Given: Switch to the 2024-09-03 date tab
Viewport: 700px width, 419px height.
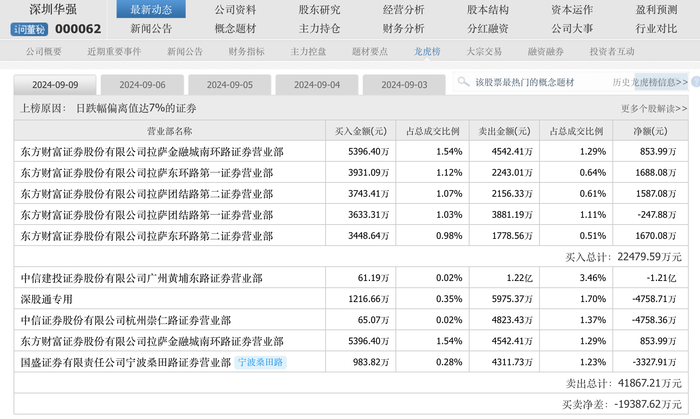Looking at the screenshot, I should tap(404, 85).
